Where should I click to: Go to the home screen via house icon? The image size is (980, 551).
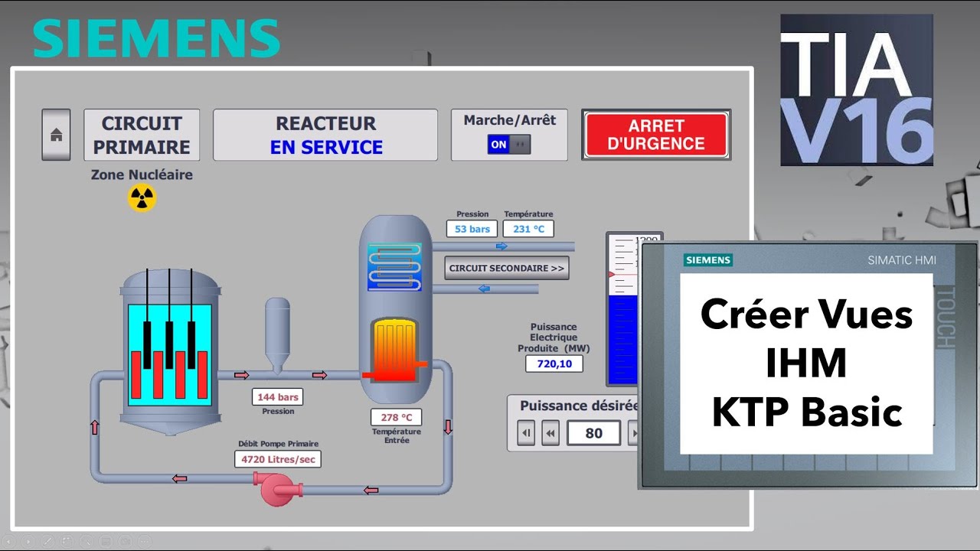56,135
